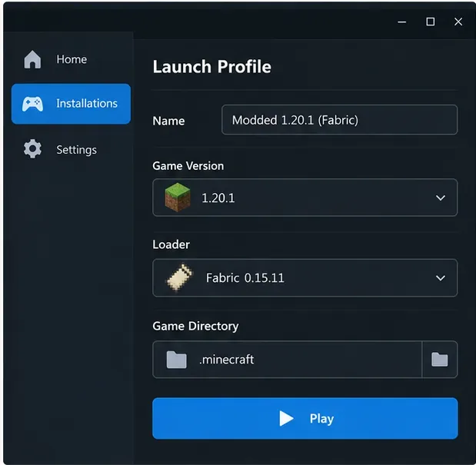This screenshot has height=465, width=476.
Task: Click the Loader label text
Action: 171,244
